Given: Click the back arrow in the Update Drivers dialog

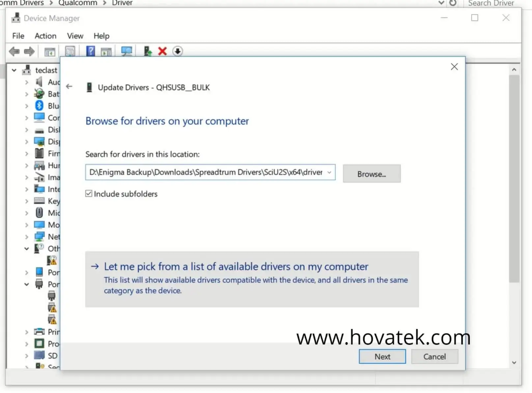Looking at the screenshot, I should 69,87.
